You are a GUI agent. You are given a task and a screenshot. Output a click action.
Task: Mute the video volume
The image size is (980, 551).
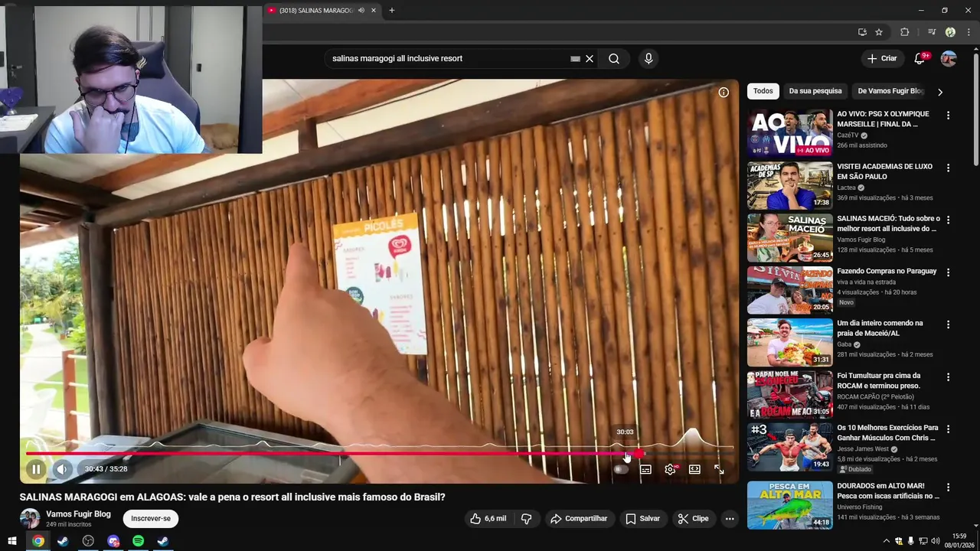coord(62,469)
